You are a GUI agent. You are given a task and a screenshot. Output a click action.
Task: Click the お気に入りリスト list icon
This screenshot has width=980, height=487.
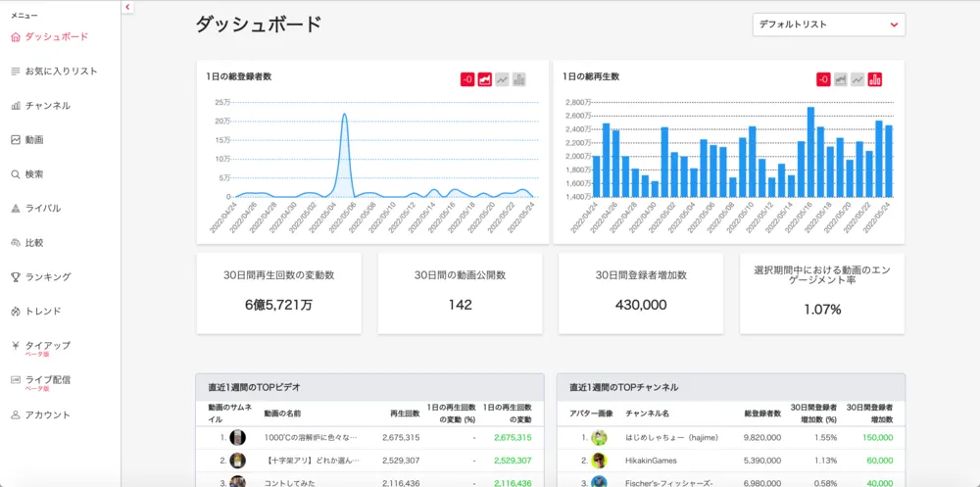pyautogui.click(x=16, y=72)
